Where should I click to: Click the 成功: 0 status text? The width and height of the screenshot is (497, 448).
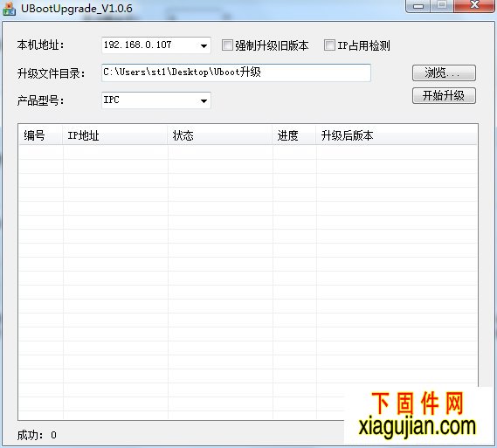(x=37, y=435)
